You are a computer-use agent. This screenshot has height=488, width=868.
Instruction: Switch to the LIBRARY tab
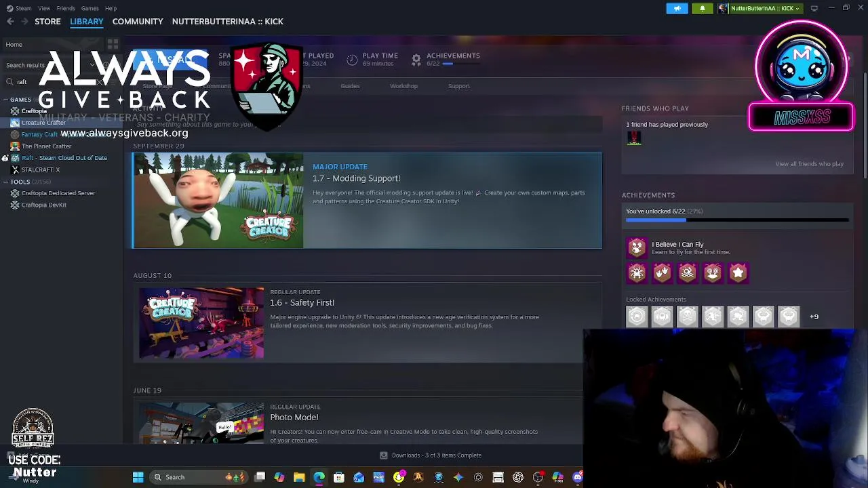coord(87,22)
